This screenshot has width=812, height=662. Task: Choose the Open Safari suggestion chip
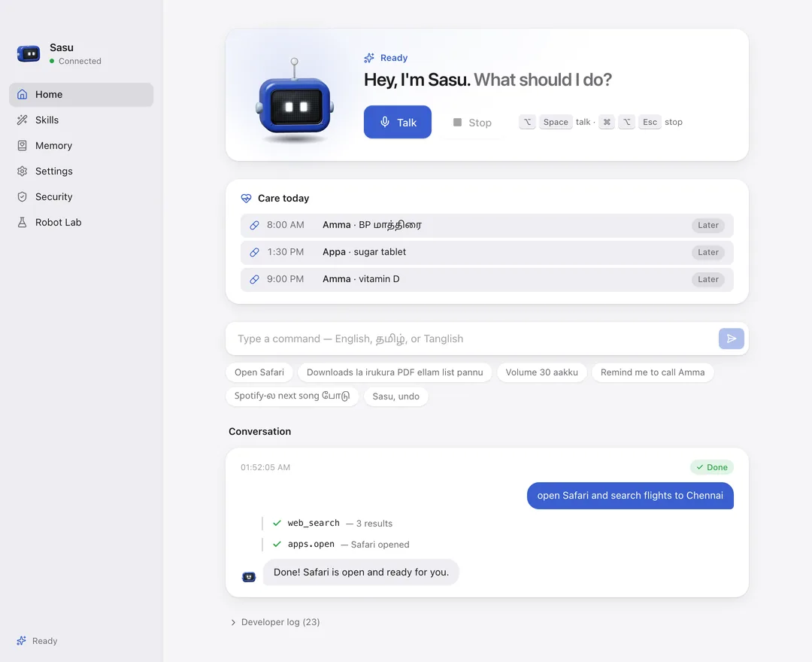pos(259,372)
